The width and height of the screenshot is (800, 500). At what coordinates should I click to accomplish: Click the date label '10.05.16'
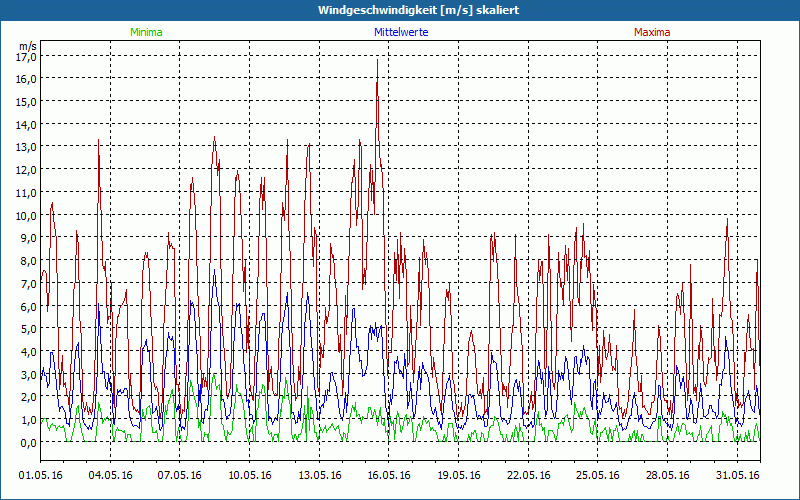coord(249,475)
